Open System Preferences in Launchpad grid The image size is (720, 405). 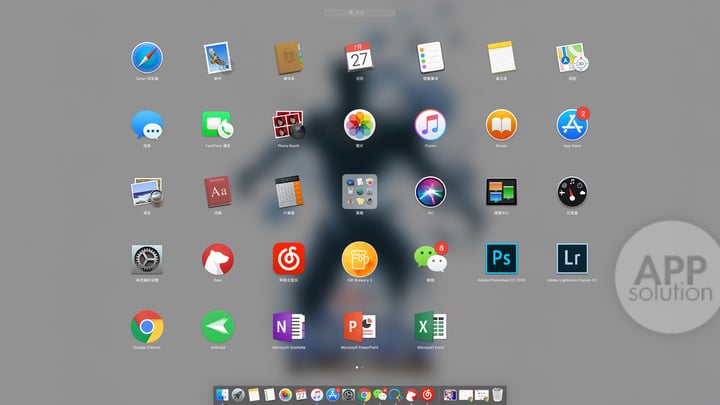147,259
